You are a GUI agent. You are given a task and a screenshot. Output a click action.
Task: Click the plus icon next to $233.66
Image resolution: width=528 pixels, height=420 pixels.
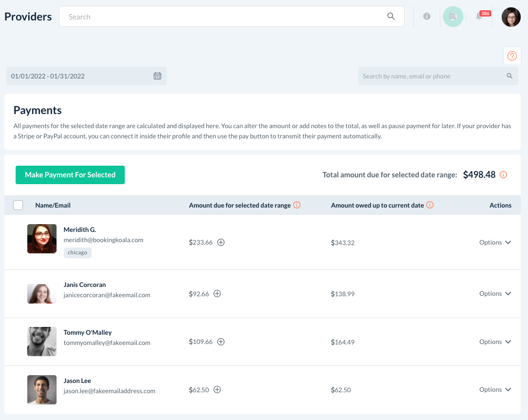point(221,243)
